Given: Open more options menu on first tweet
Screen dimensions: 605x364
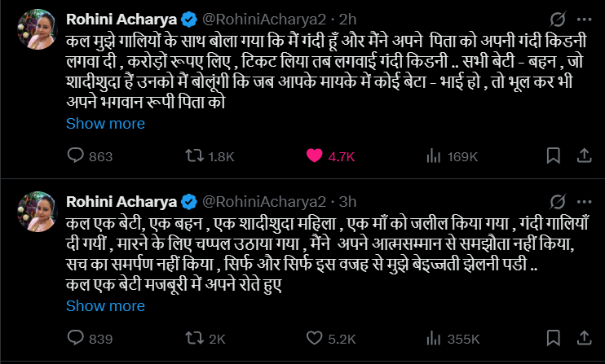Looking at the screenshot, I should pyautogui.click(x=585, y=18).
